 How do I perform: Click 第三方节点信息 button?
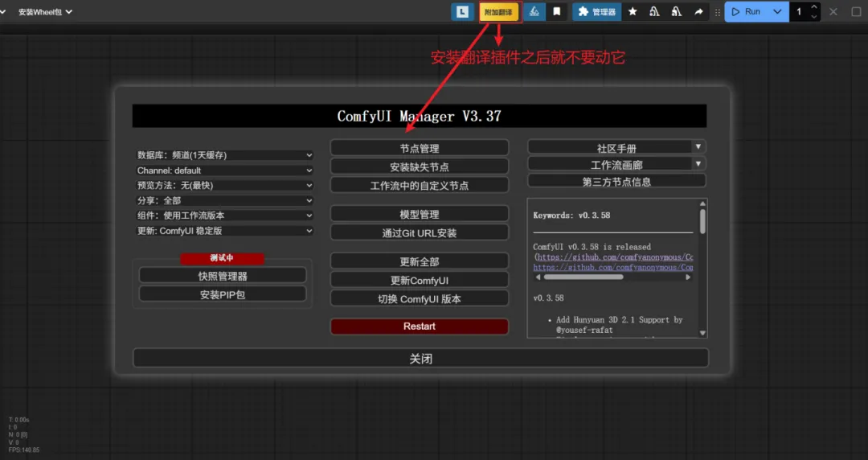(616, 181)
